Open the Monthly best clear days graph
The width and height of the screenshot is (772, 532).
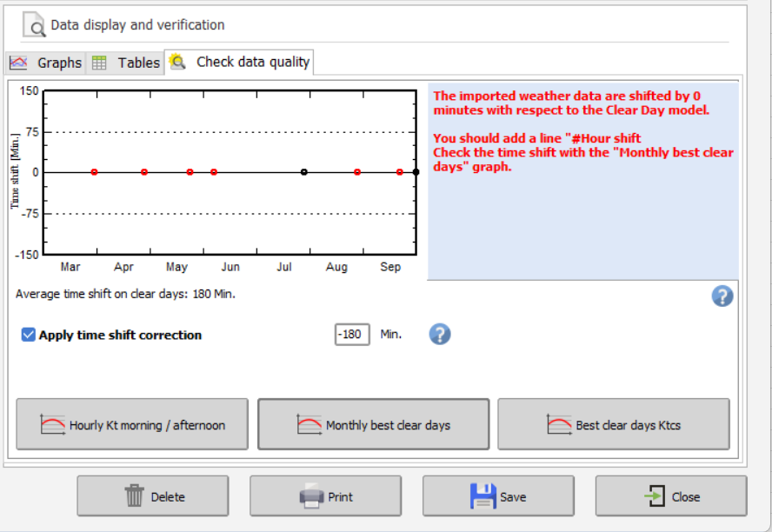(x=374, y=424)
